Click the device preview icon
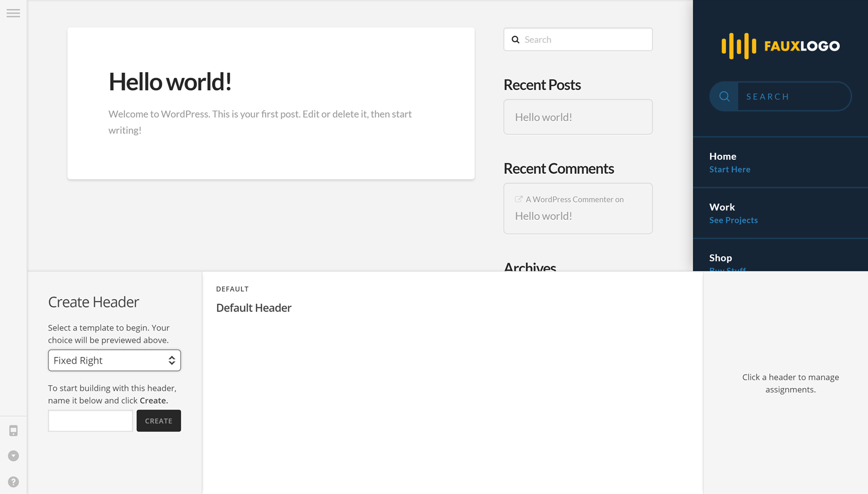This screenshot has height=494, width=868. click(14, 431)
